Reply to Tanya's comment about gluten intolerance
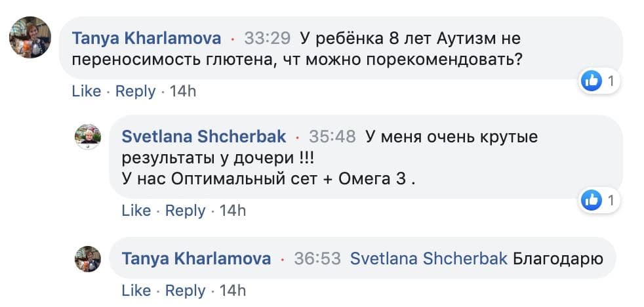The height and width of the screenshot is (307, 644). (135, 91)
